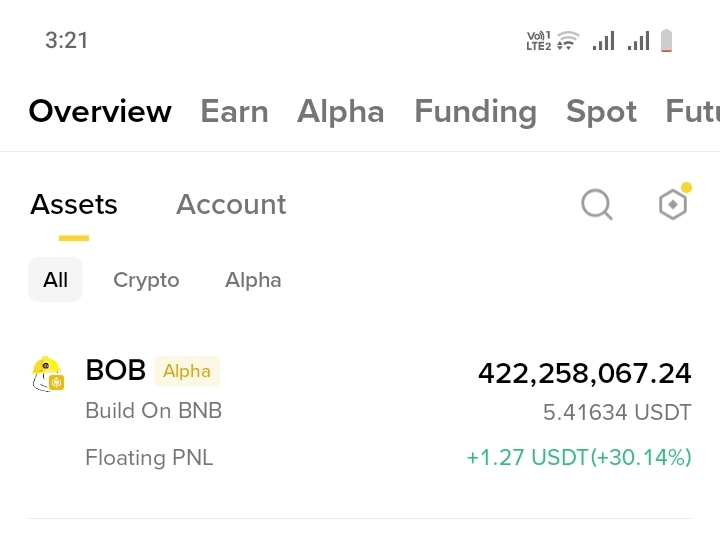The image size is (720, 540).
Task: Switch to the Funding tab
Action: (476, 112)
